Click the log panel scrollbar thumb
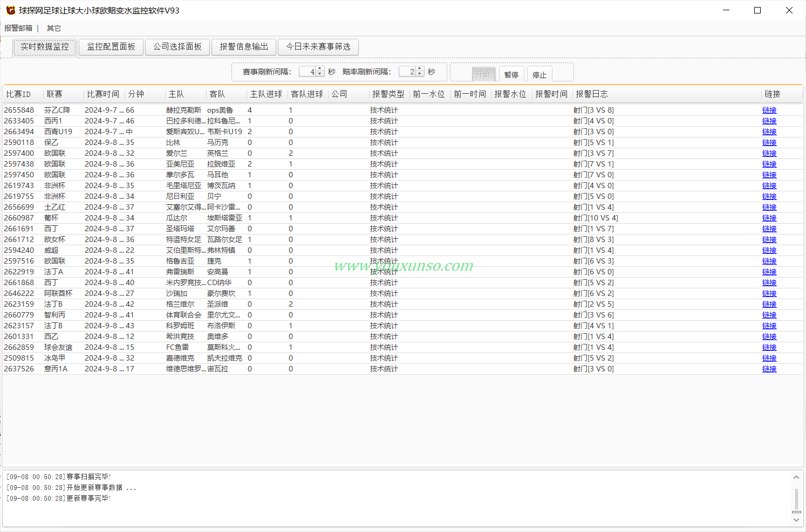This screenshot has height=532, width=806. tap(796, 499)
